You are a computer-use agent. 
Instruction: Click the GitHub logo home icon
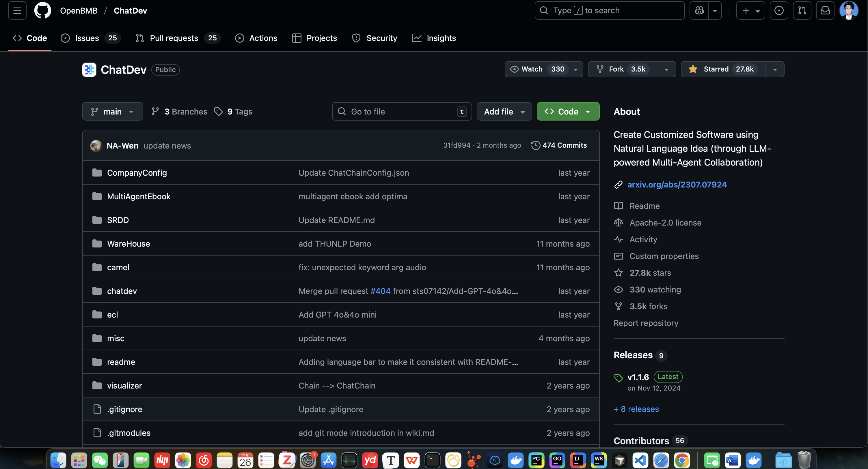42,10
